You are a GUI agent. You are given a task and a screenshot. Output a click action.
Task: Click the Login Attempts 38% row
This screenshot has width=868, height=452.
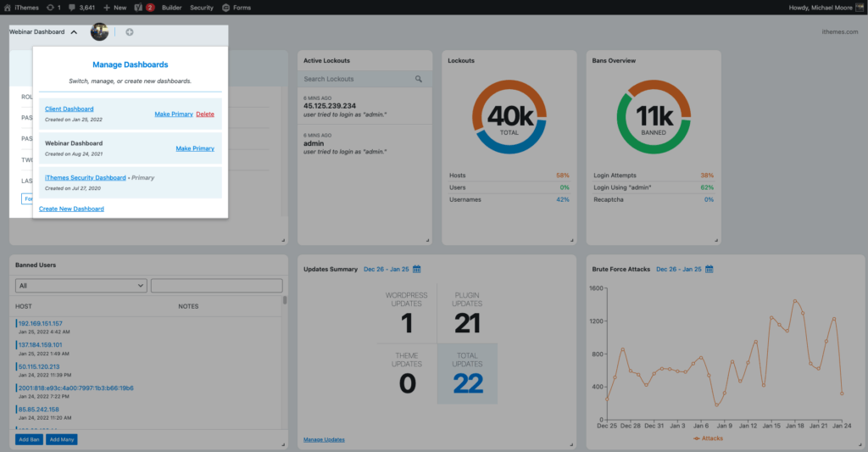pyautogui.click(x=654, y=176)
